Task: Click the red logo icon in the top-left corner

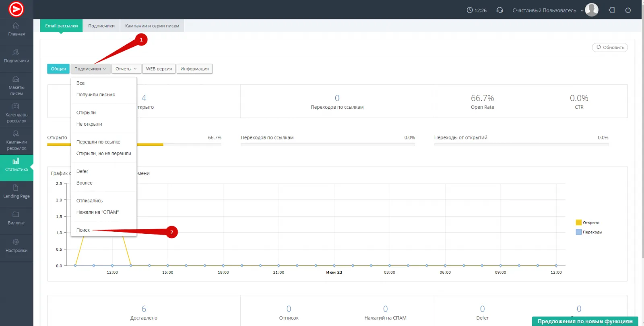Action: pos(16,9)
